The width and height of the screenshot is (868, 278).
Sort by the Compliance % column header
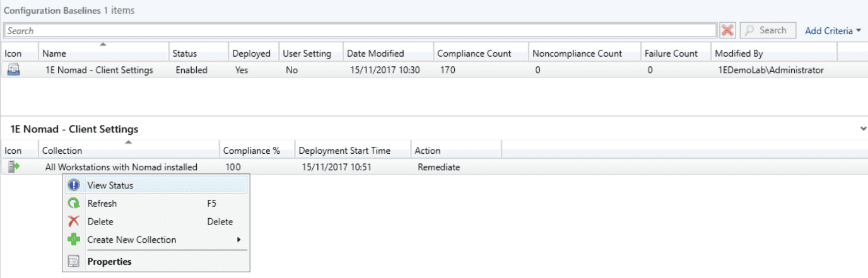(x=257, y=151)
